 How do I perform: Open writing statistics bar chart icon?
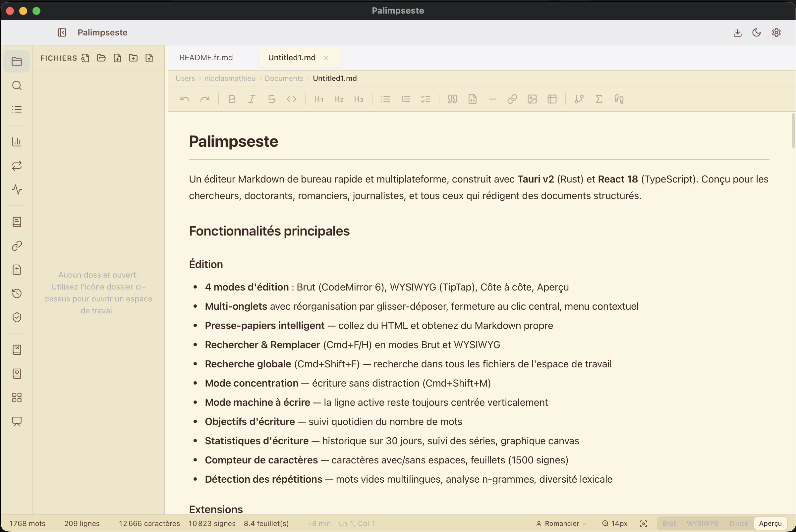[17, 141]
